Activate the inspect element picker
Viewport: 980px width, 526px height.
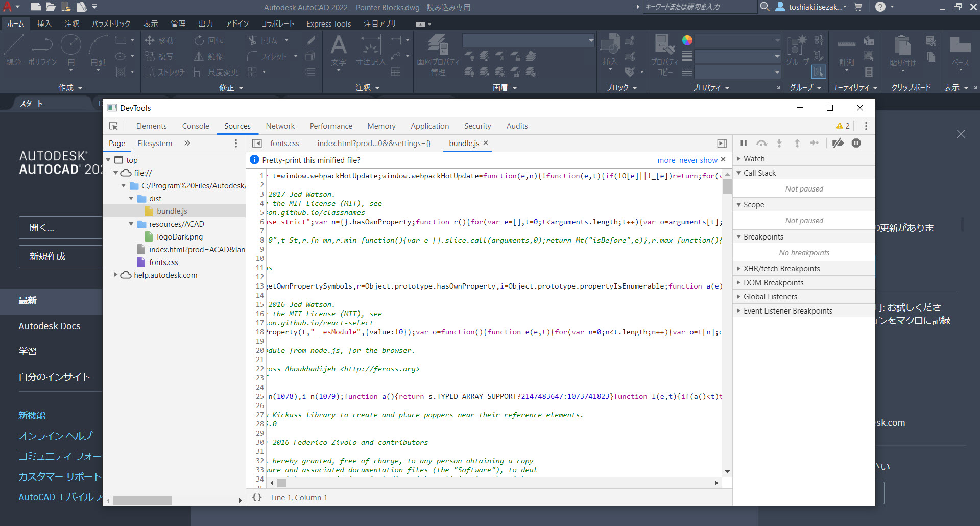pyautogui.click(x=114, y=126)
